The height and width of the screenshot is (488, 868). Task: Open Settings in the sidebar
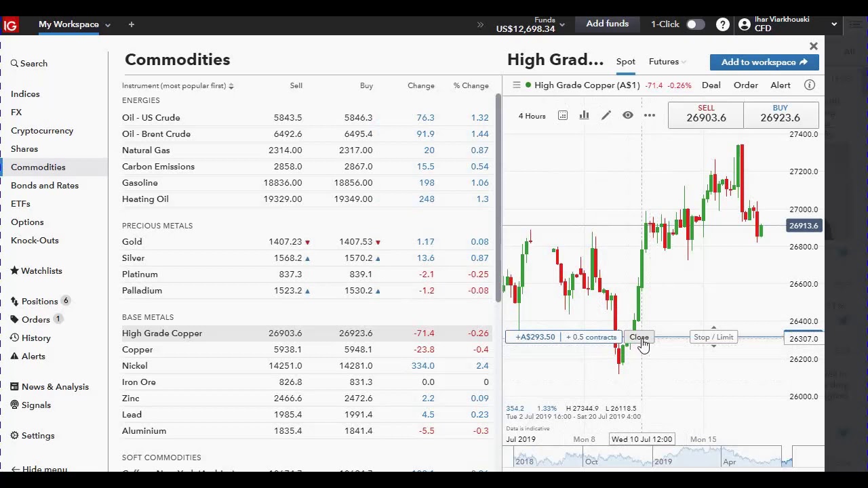32,436
